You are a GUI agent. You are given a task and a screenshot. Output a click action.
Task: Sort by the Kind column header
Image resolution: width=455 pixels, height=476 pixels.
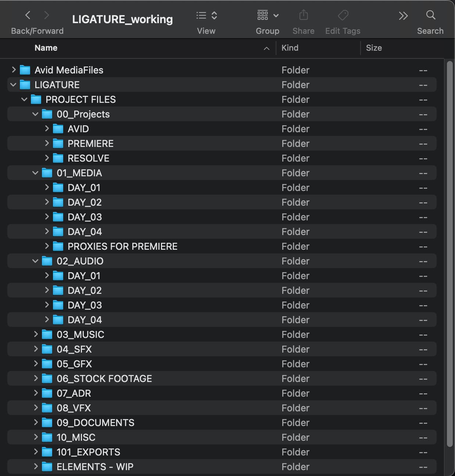(290, 48)
